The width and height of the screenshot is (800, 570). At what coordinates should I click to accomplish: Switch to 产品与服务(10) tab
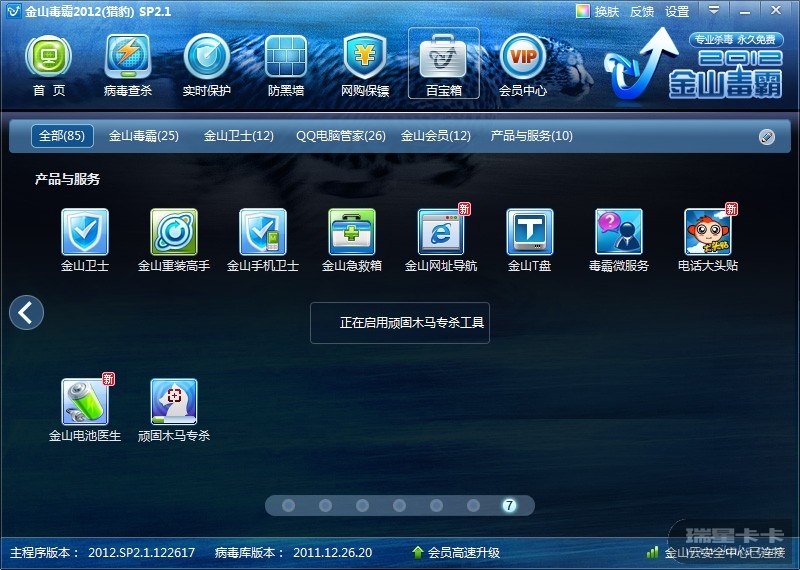(x=532, y=136)
